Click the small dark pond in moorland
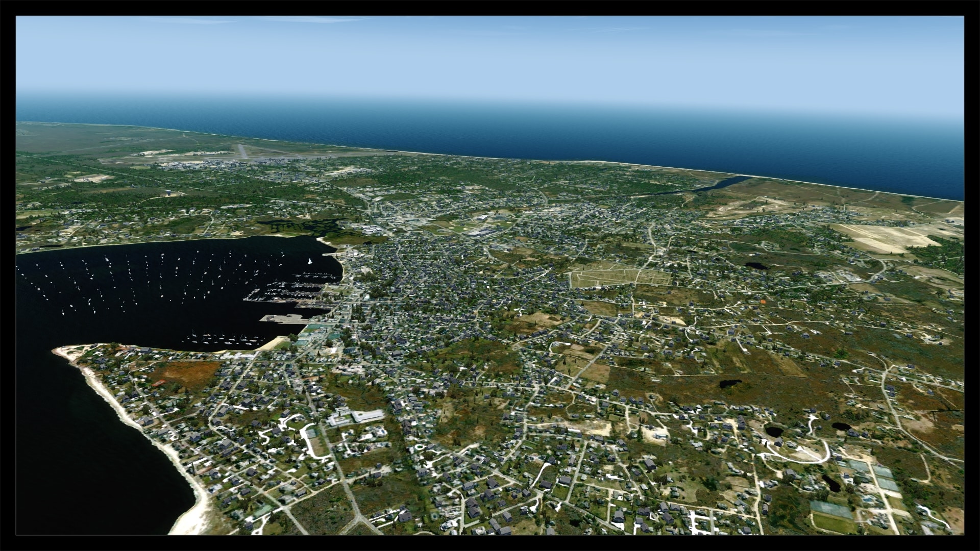 (730, 383)
